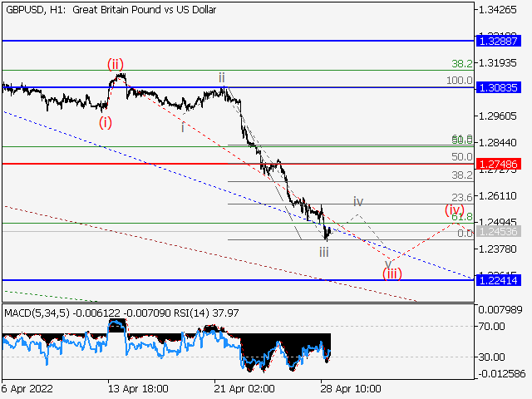The width and height of the screenshot is (532, 399).
Task: Select the gray 0.0 Fibonacci label
Action: pyautogui.click(x=465, y=233)
